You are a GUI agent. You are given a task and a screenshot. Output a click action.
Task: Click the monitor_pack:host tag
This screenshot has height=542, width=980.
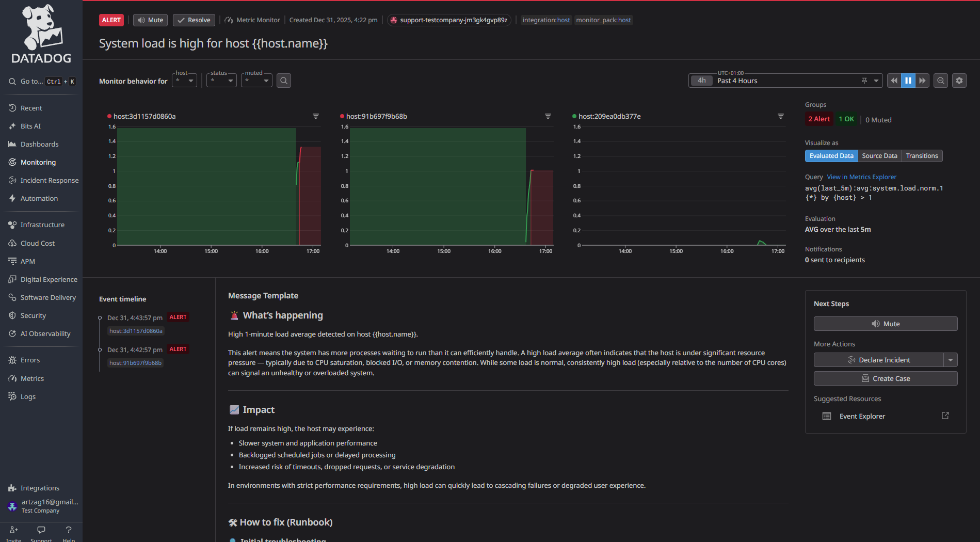click(x=603, y=20)
